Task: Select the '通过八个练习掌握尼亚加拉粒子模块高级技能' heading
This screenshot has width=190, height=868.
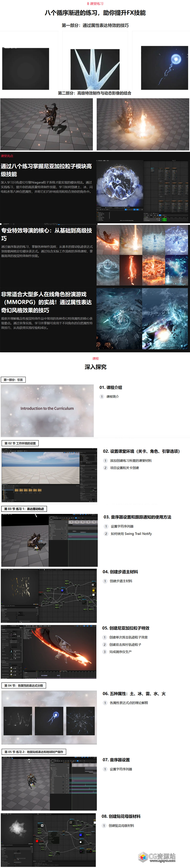Action: (46, 170)
